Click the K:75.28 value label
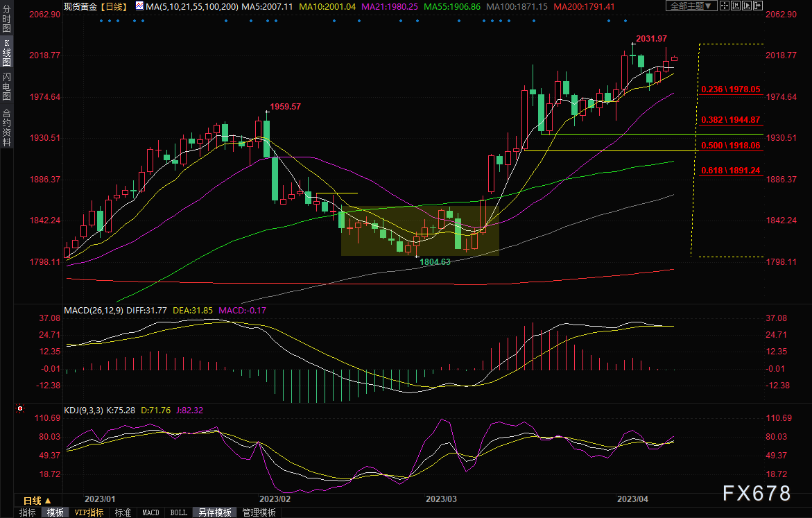The height and width of the screenshot is (518, 812). pos(120,411)
